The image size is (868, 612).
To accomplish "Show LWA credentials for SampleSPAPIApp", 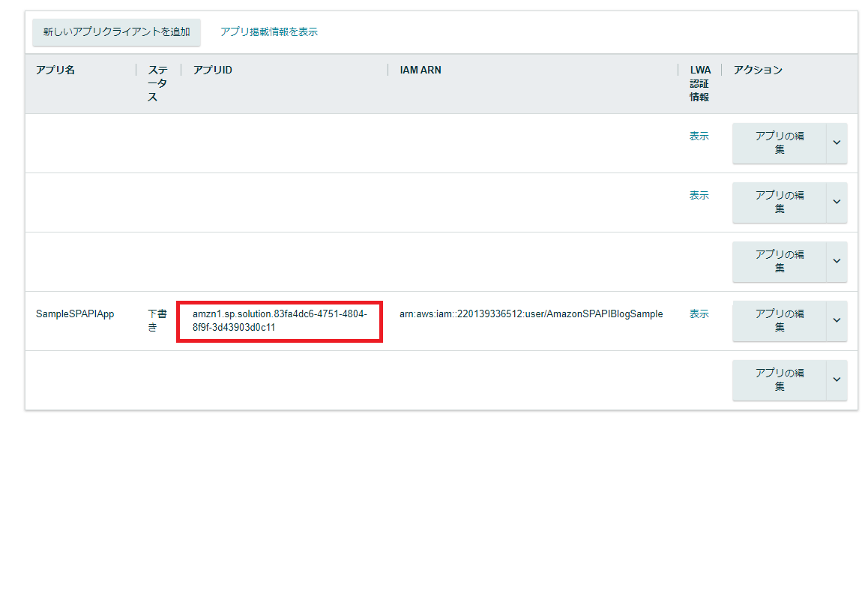I will [699, 314].
